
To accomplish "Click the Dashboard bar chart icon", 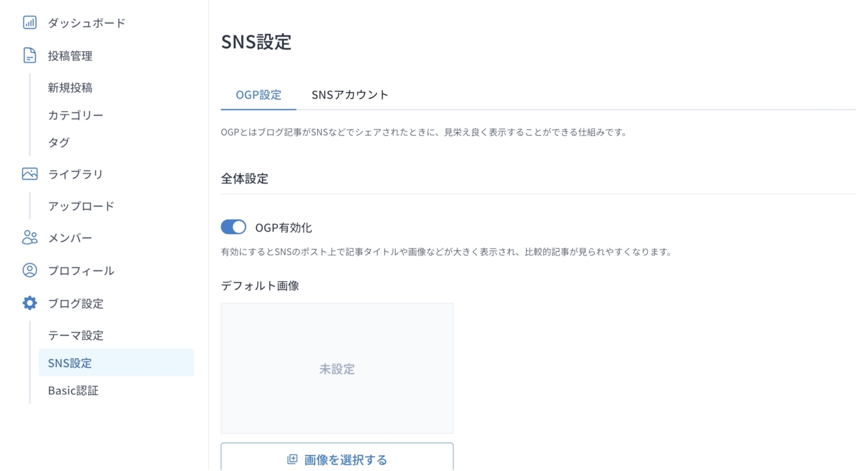I will click(30, 22).
